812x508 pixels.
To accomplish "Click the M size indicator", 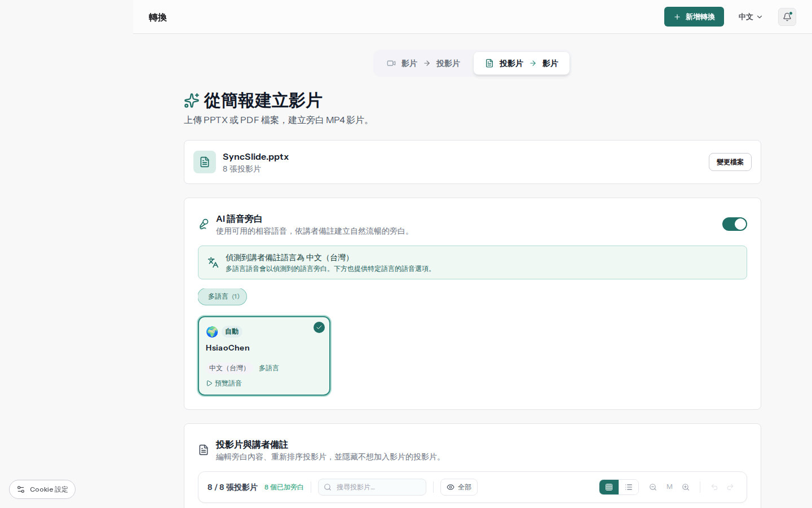I will click(x=669, y=487).
